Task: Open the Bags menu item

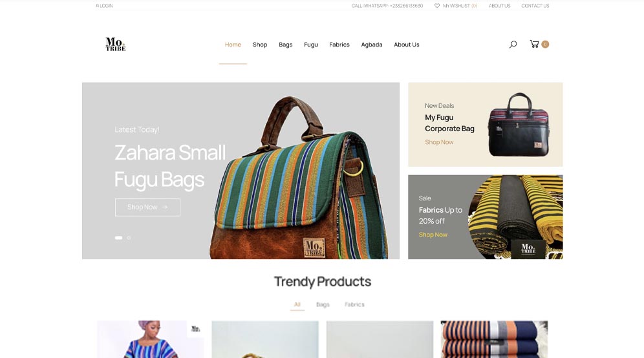Action: [x=285, y=45]
